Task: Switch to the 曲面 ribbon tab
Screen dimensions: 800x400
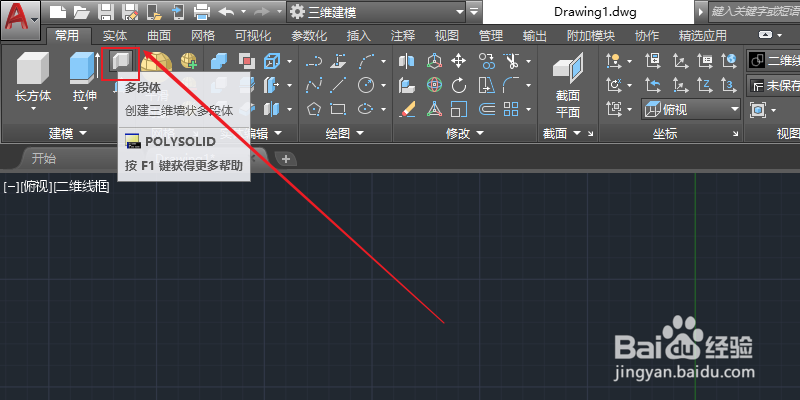Action: pos(159,36)
